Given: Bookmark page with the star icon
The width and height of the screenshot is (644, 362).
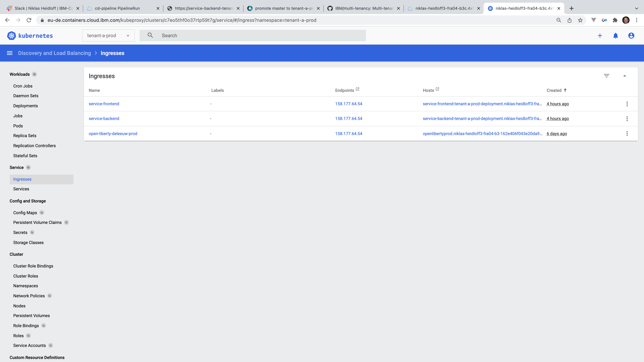Looking at the screenshot, I should (580, 20).
